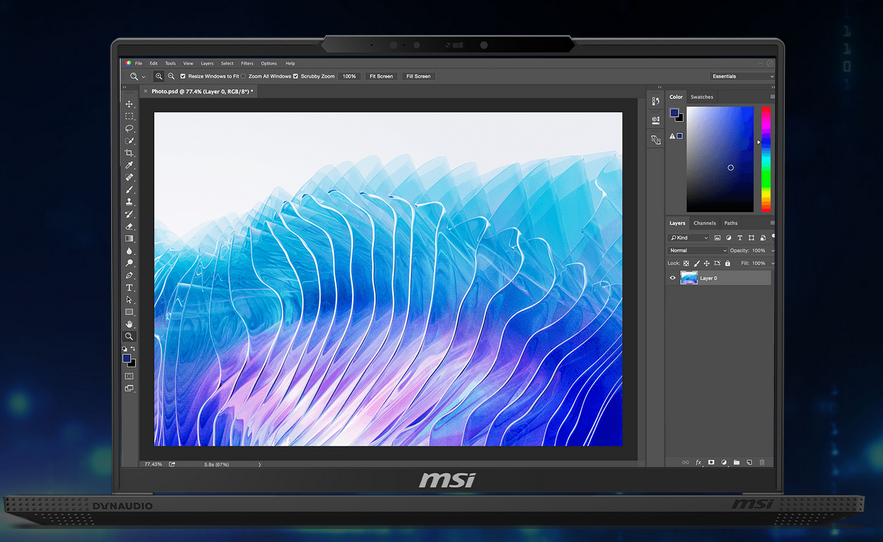Open the Filters menu
The image size is (883, 542).
247,64
